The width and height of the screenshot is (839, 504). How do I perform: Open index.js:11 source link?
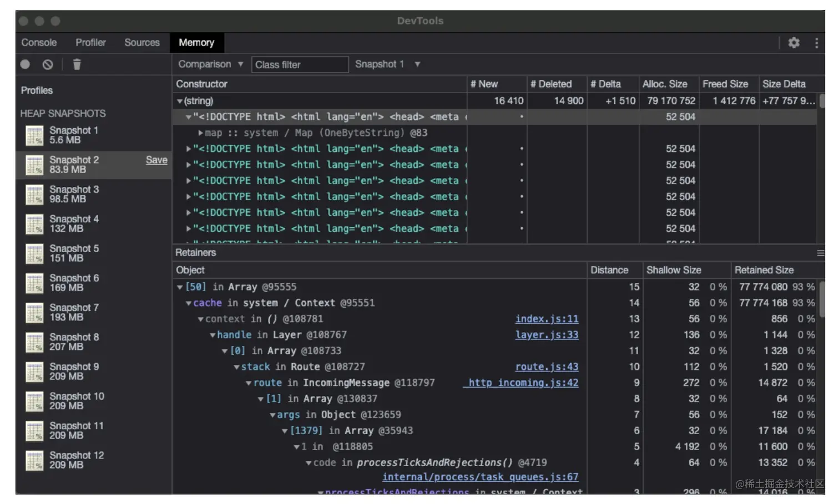pos(547,319)
